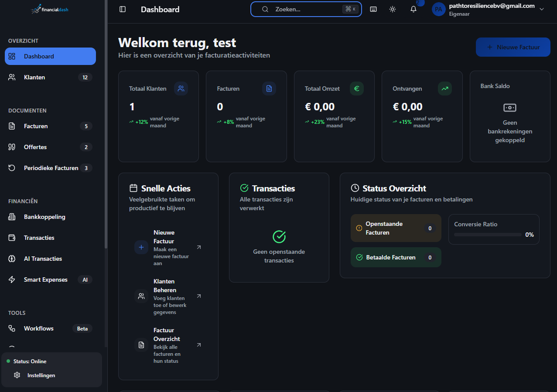557x392 pixels.
Task: Click the Totaal Klanten people icon
Action: click(181, 89)
